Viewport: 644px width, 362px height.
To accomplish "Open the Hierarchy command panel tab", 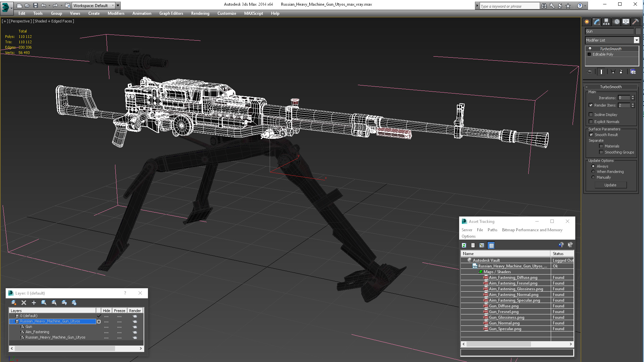I will (606, 22).
